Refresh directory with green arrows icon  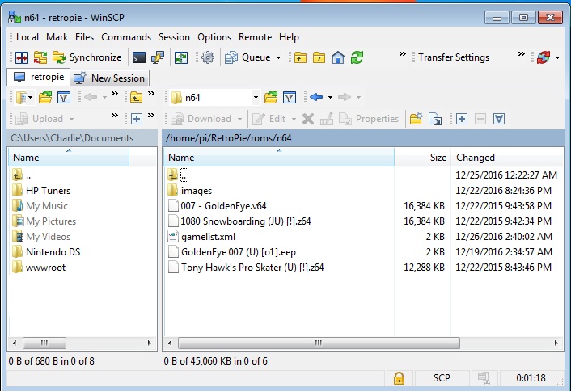[x=357, y=57]
